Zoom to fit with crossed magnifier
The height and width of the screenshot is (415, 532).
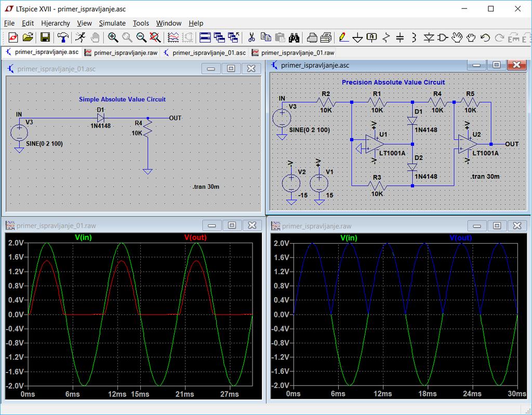(155, 37)
